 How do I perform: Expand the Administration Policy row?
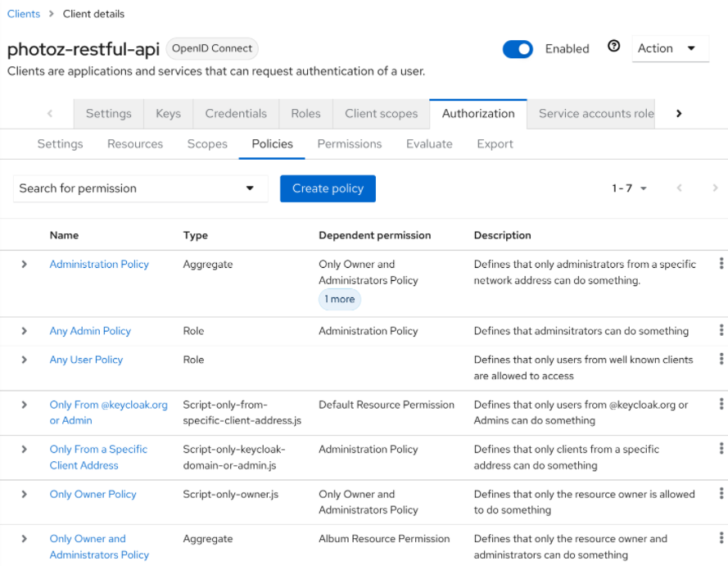click(x=25, y=265)
